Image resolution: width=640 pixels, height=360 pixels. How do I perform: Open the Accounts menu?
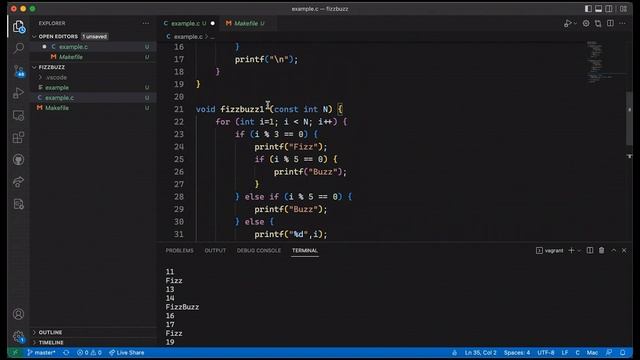(18, 314)
